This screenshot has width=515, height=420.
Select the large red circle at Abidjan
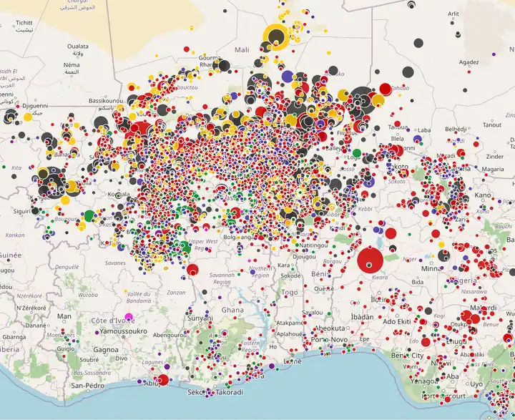click(163, 380)
